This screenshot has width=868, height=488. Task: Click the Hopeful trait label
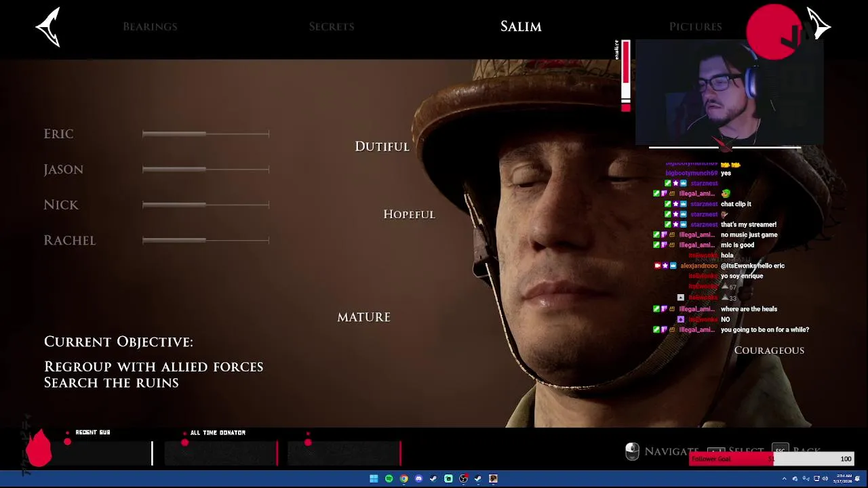click(409, 214)
